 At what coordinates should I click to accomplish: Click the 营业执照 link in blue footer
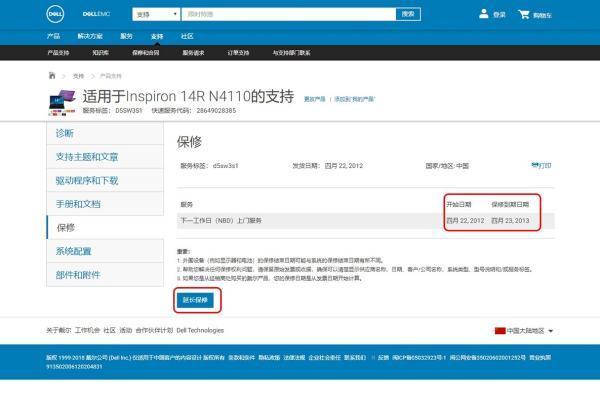[x=540, y=358]
